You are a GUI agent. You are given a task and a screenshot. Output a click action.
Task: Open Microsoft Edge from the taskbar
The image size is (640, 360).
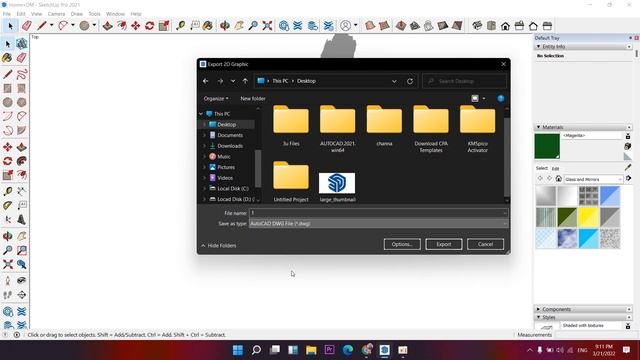pos(348,350)
